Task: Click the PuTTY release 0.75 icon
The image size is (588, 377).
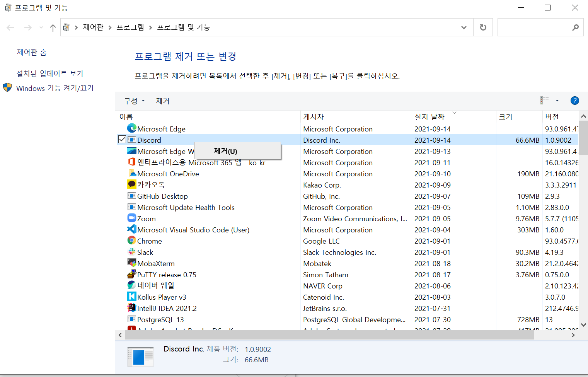Action: [x=132, y=274]
